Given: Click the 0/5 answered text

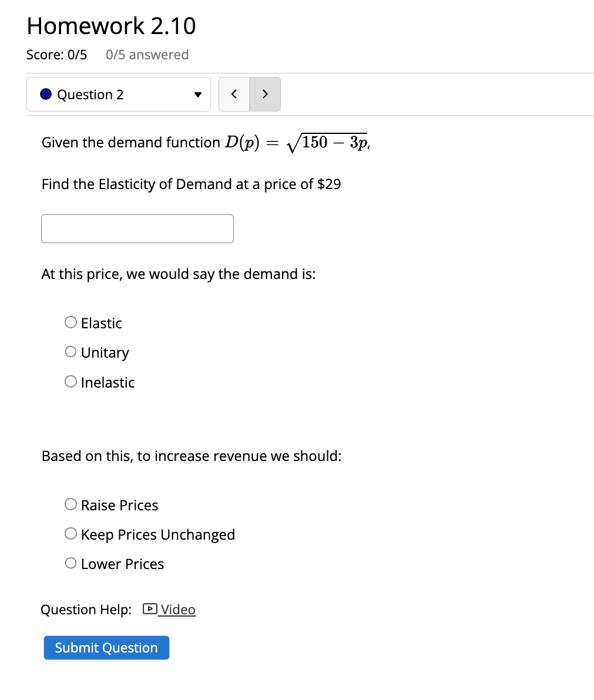Looking at the screenshot, I should coord(147,55).
